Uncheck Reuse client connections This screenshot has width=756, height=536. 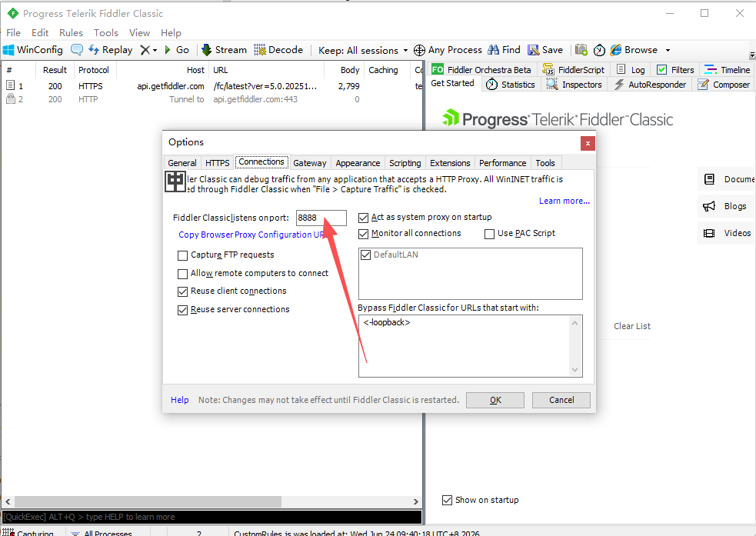[183, 291]
